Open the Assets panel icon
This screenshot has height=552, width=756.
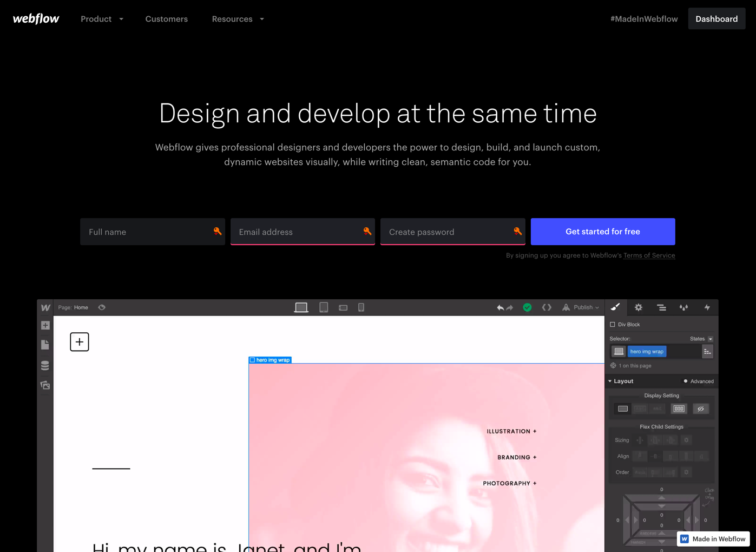(45, 385)
